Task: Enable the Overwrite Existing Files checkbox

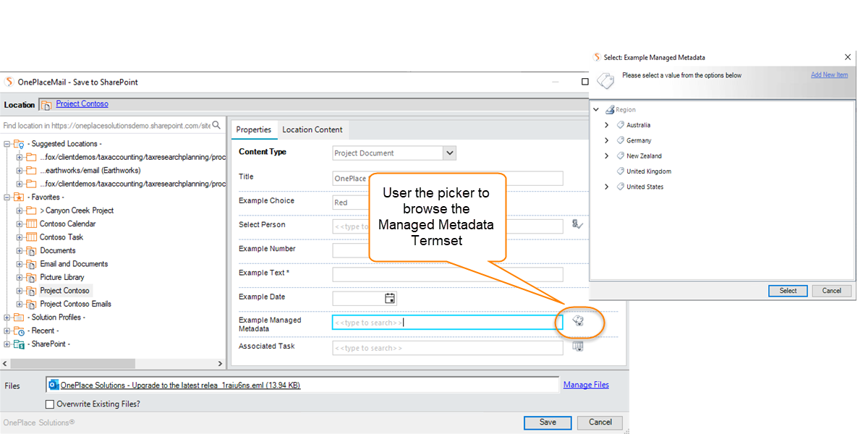Action: [x=50, y=404]
